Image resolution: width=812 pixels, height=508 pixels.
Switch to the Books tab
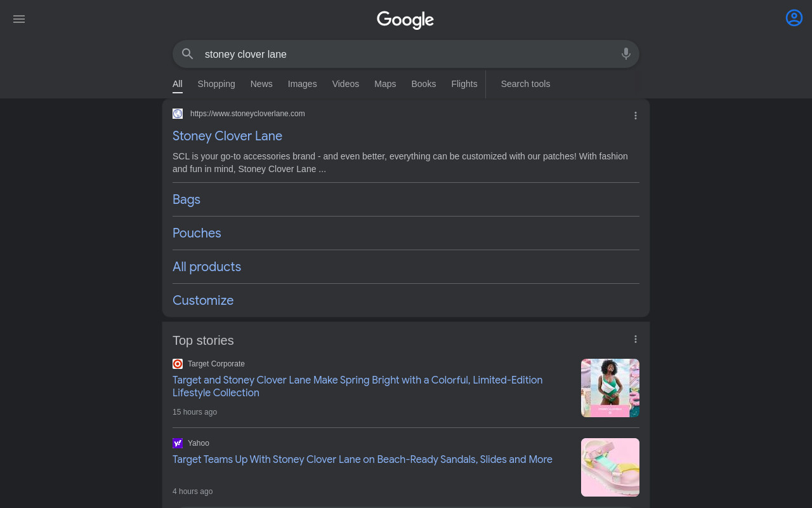point(424,84)
